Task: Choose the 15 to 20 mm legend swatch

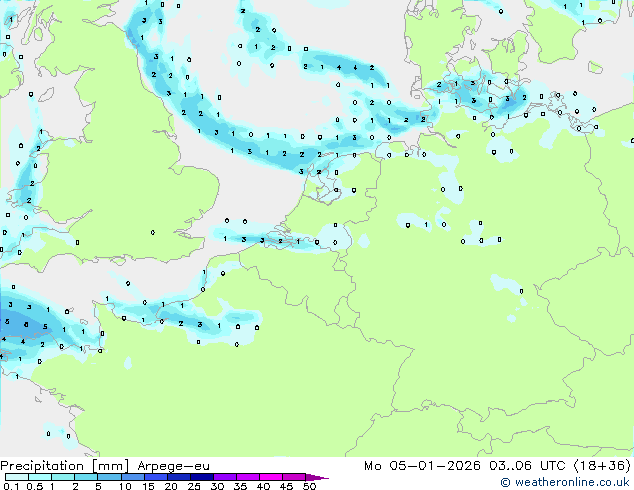Action: coord(155,477)
